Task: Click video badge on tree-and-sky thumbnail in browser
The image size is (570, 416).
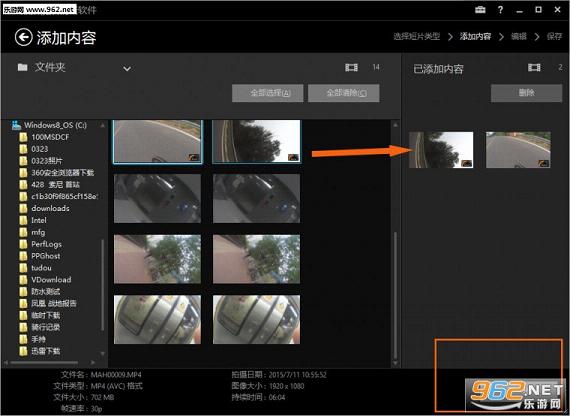Action: (x=293, y=157)
